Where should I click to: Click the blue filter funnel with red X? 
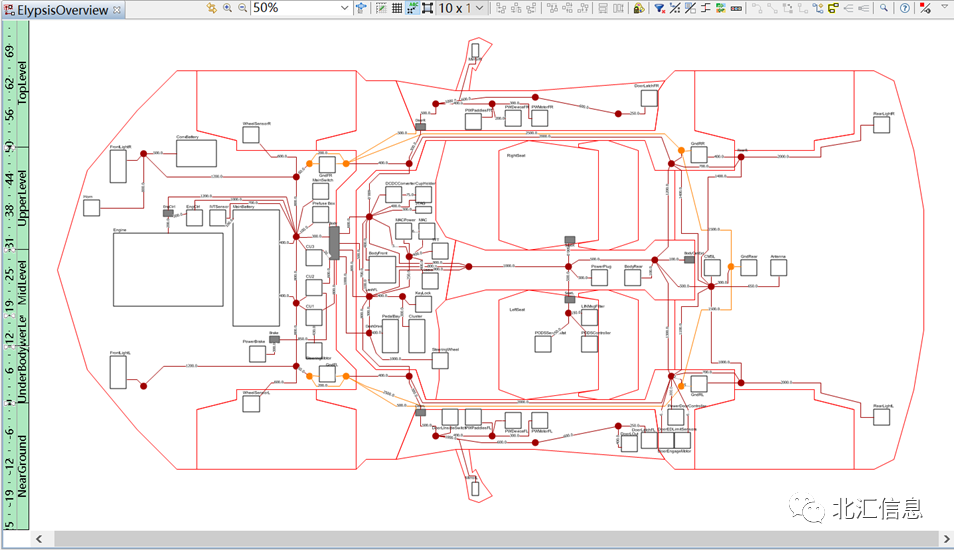tap(660, 8)
